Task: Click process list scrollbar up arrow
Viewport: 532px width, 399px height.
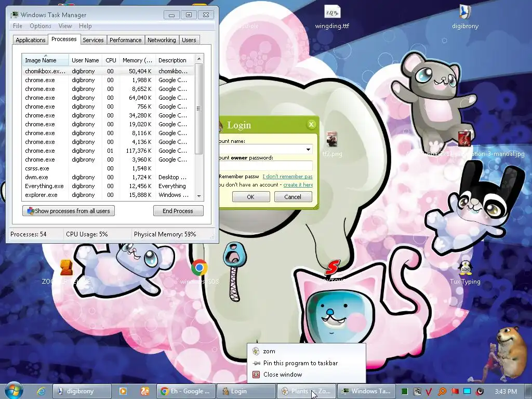Action: tap(199, 58)
